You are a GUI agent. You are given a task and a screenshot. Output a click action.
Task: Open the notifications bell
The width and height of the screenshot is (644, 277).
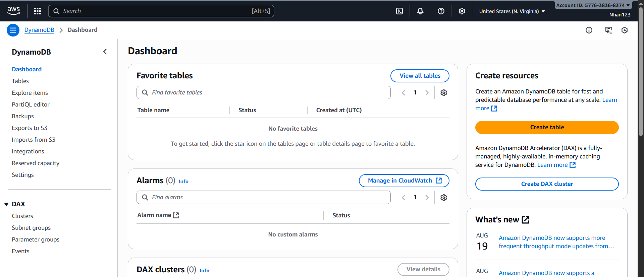pos(420,11)
